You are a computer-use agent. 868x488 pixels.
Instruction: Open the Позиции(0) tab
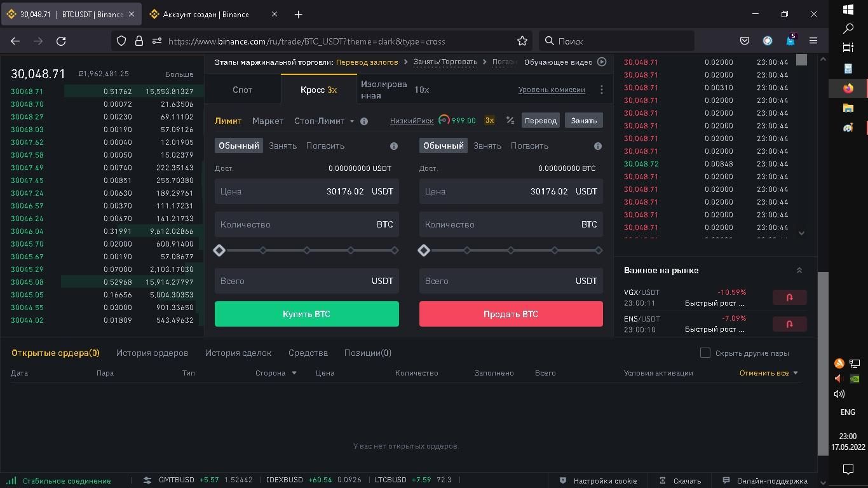(x=368, y=353)
